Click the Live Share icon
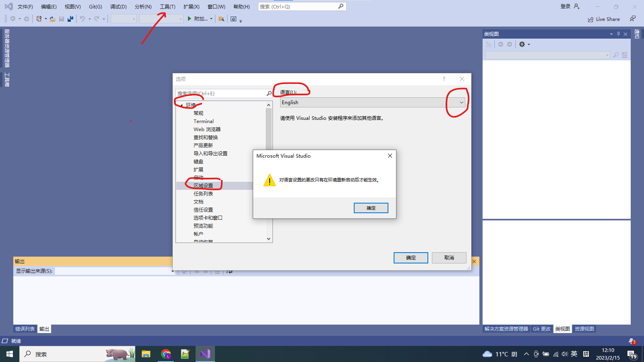644x362 pixels. tap(590, 19)
